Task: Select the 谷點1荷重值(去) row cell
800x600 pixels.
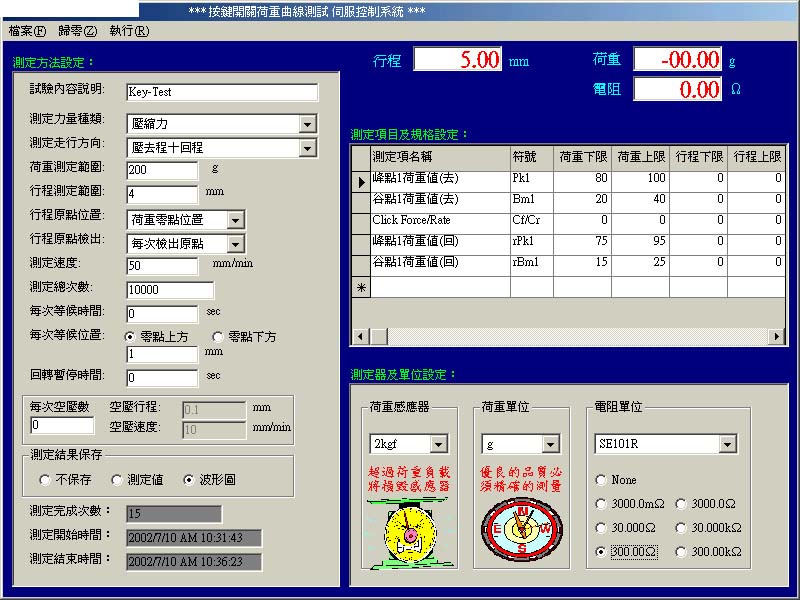Action: [x=440, y=203]
